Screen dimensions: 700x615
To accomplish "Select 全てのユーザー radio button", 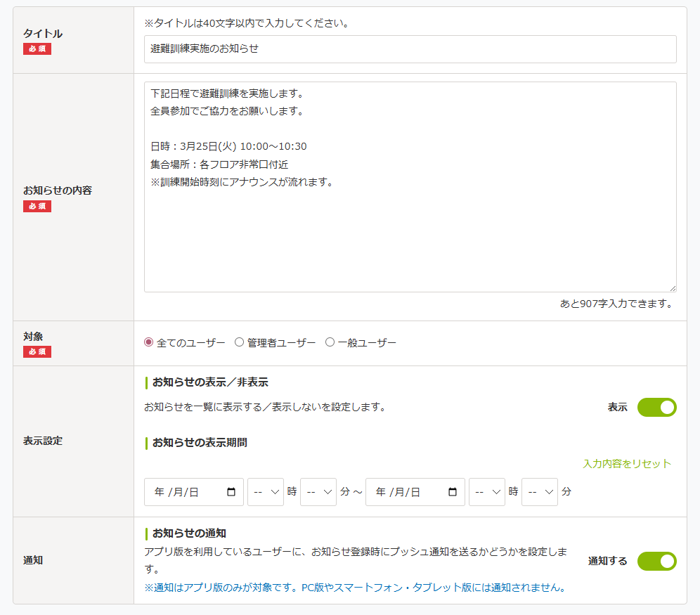I will (148, 342).
